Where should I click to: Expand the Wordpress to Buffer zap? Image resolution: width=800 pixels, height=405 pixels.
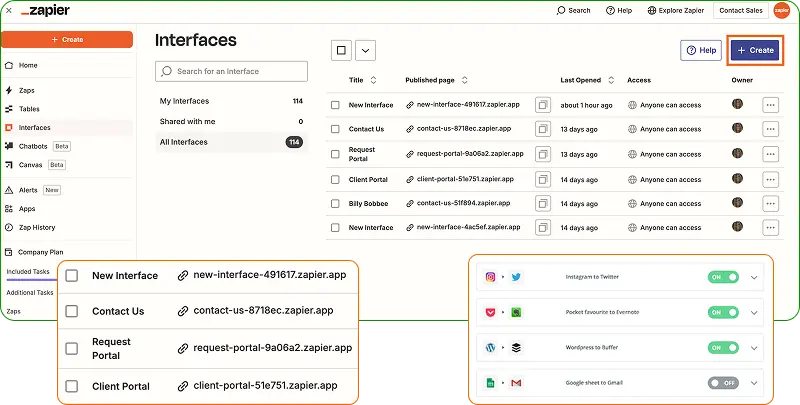pyautogui.click(x=754, y=348)
